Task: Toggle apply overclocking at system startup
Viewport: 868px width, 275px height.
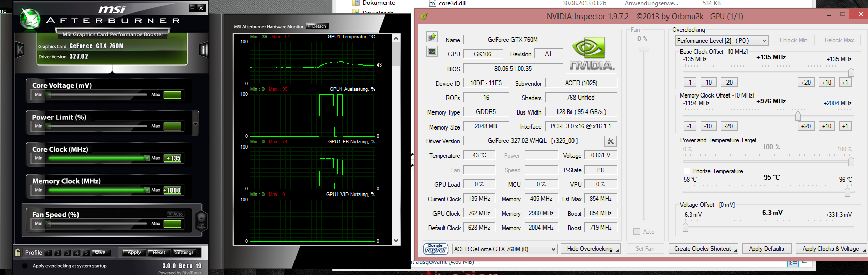Action: (x=25, y=266)
